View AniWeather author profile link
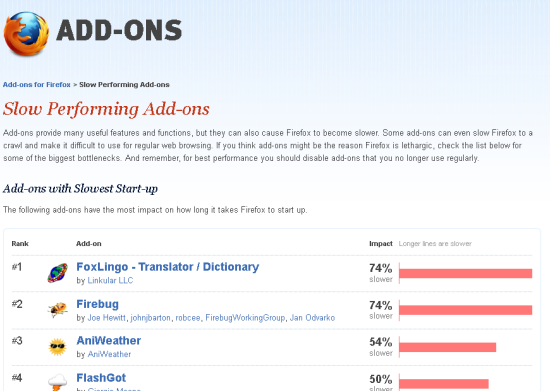This screenshot has height=391, width=550. pos(109,354)
